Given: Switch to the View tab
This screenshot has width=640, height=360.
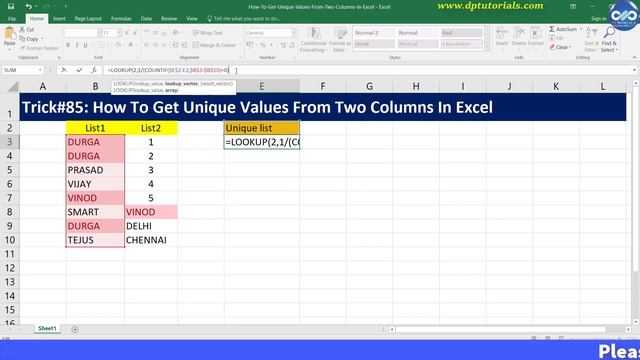Looking at the screenshot, I should (192, 18).
